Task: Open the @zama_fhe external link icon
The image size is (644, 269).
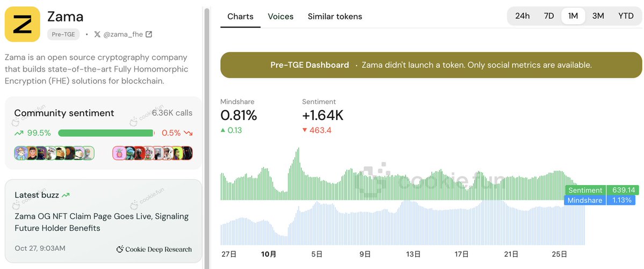Action: tap(149, 34)
